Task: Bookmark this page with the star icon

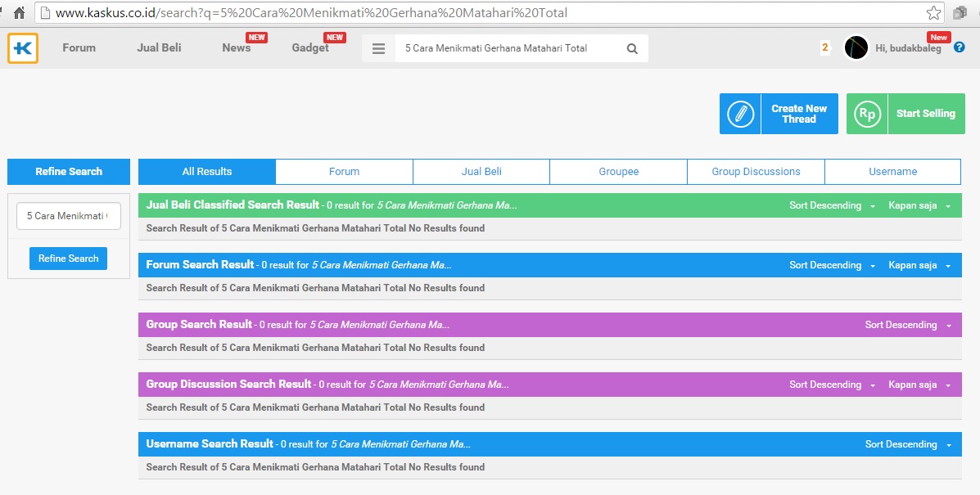Action: 933,12
